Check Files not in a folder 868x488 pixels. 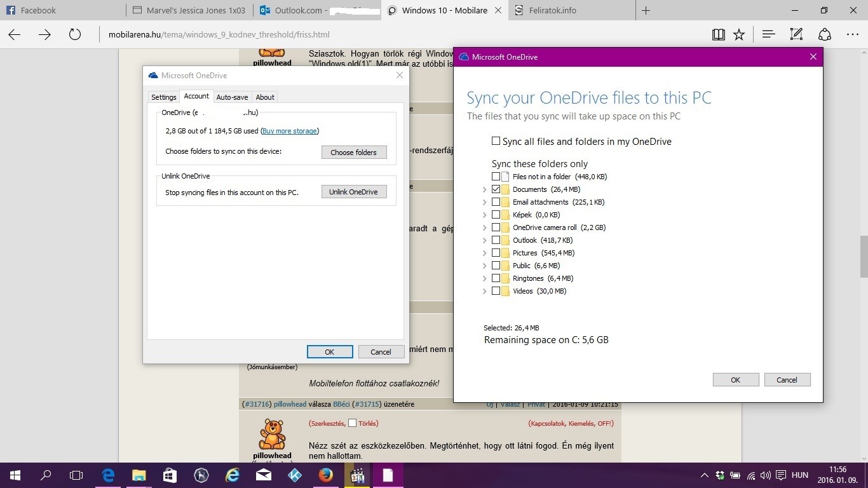coord(496,177)
